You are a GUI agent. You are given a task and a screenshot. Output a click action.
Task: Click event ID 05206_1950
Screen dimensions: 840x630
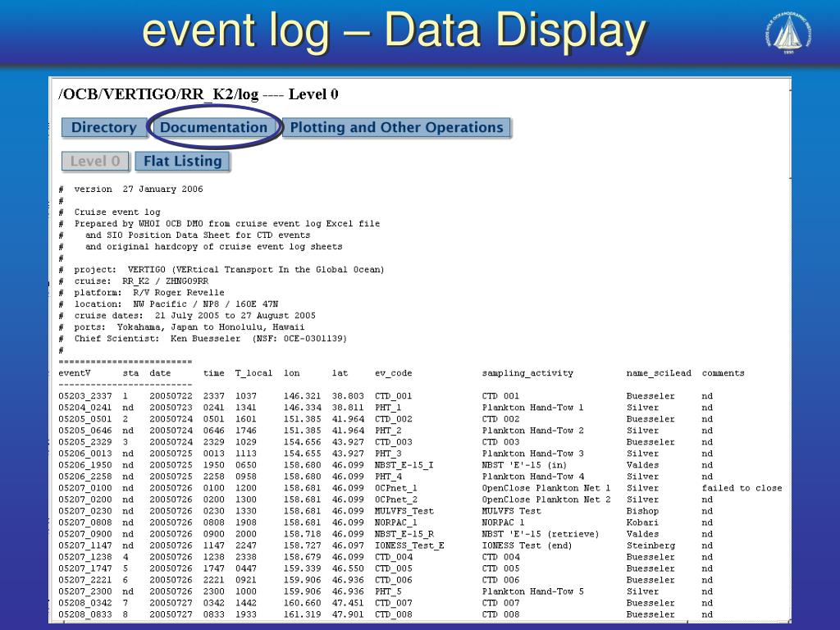coord(85,465)
